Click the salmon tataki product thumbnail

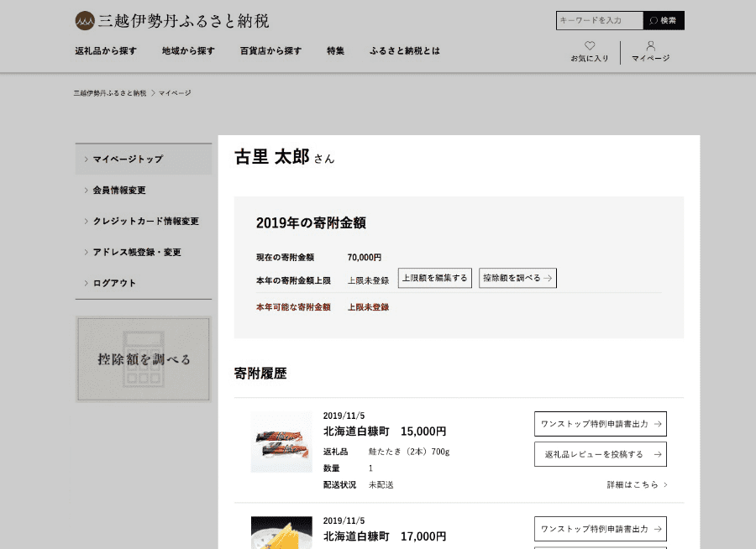pyautogui.click(x=281, y=442)
